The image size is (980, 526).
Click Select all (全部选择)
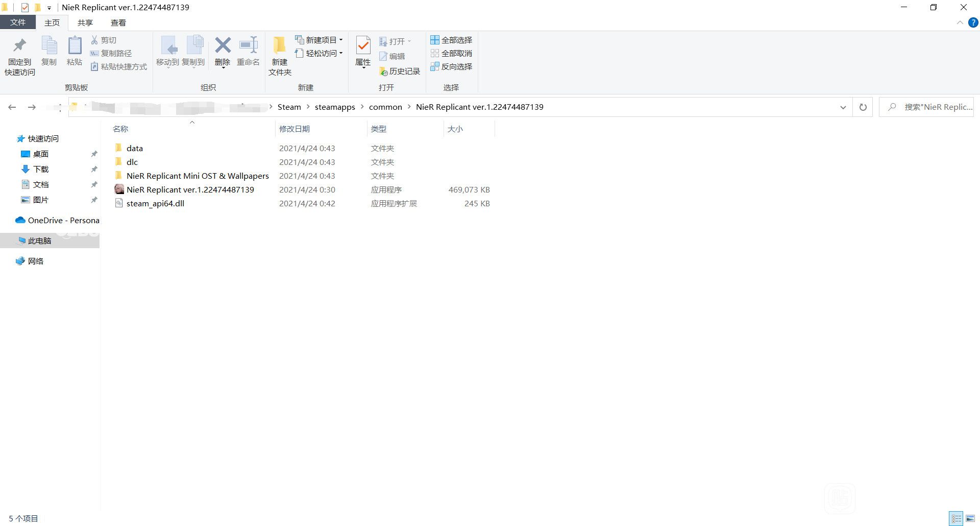click(x=451, y=40)
